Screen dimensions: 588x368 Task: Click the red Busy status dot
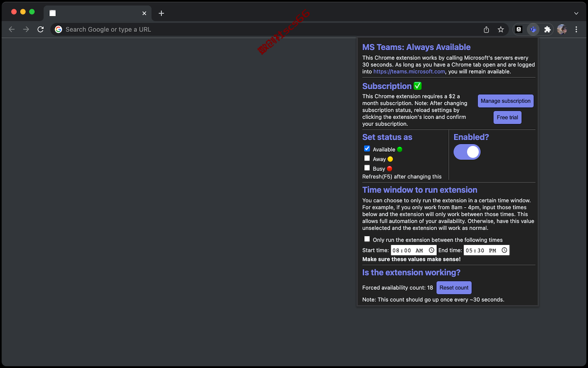[x=390, y=169]
